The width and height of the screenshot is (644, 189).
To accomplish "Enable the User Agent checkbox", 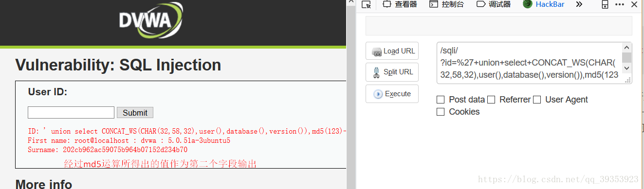I will pos(537,100).
